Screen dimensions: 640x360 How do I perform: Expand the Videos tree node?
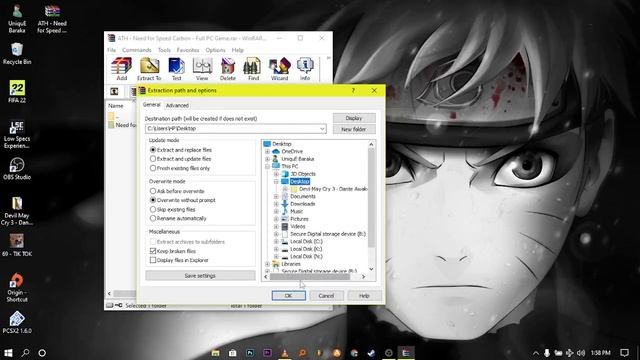tap(276, 226)
